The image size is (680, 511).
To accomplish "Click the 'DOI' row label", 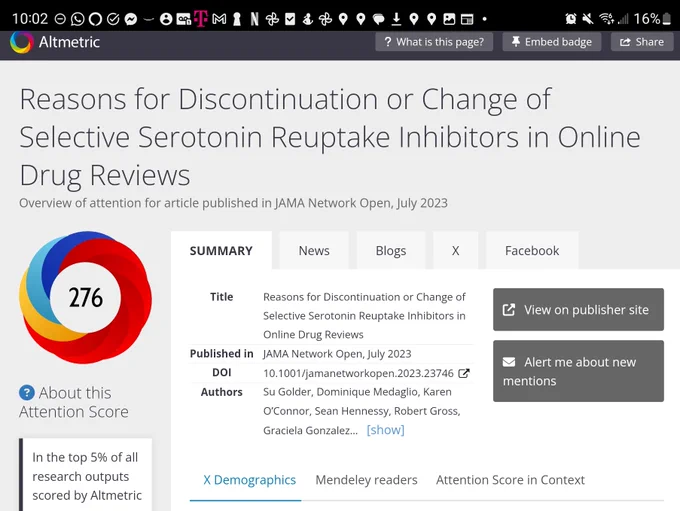I will point(222,373).
